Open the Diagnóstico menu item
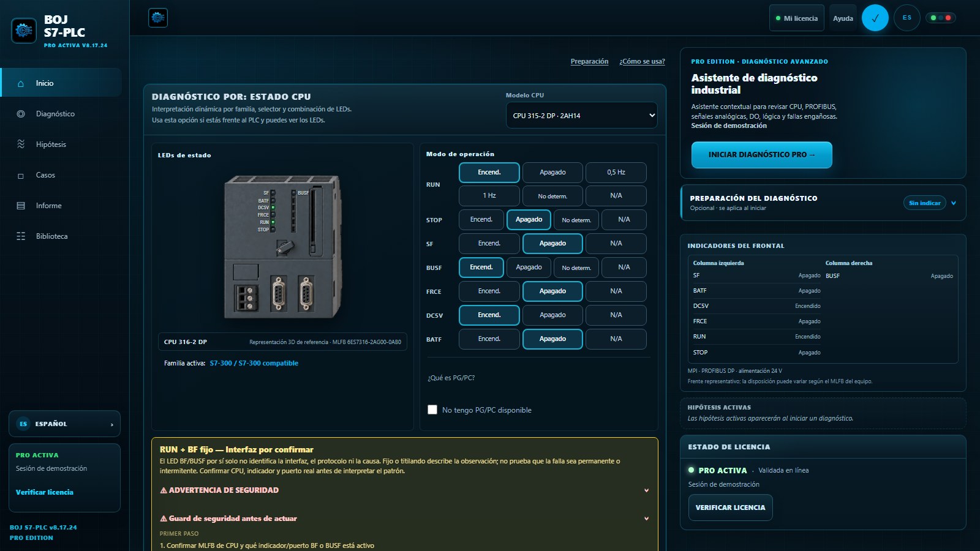 coord(61,114)
